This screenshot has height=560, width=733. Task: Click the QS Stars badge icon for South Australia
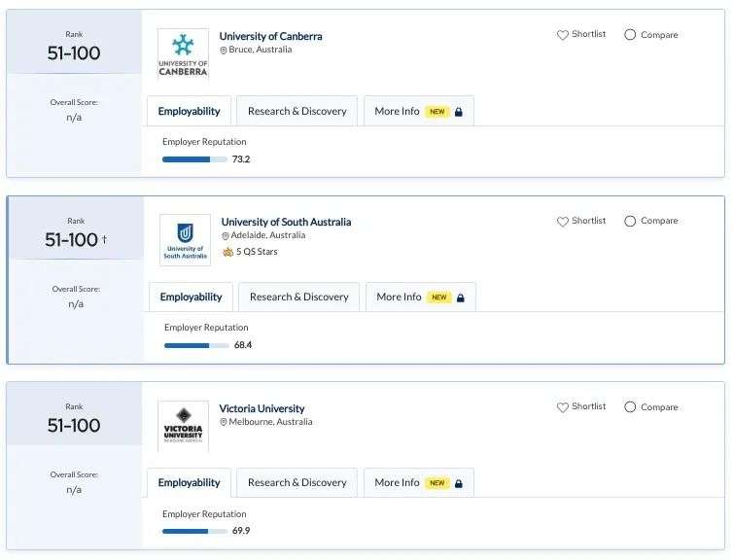point(227,252)
